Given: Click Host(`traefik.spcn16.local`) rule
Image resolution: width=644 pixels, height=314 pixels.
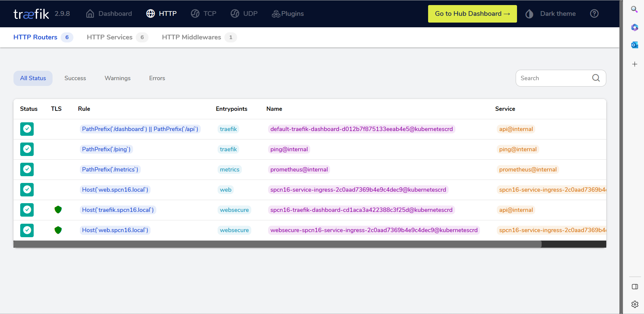Looking at the screenshot, I should (118, 210).
